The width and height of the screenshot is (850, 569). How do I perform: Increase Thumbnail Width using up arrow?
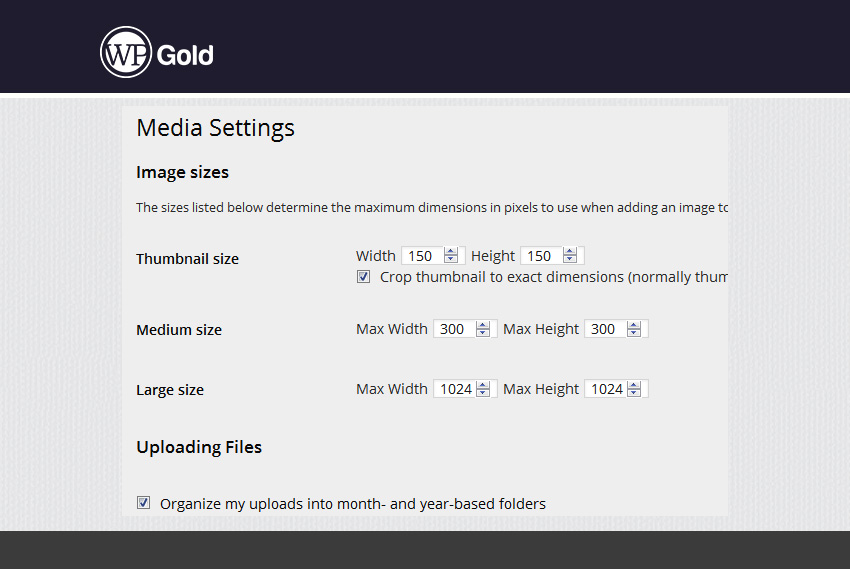tap(451, 252)
